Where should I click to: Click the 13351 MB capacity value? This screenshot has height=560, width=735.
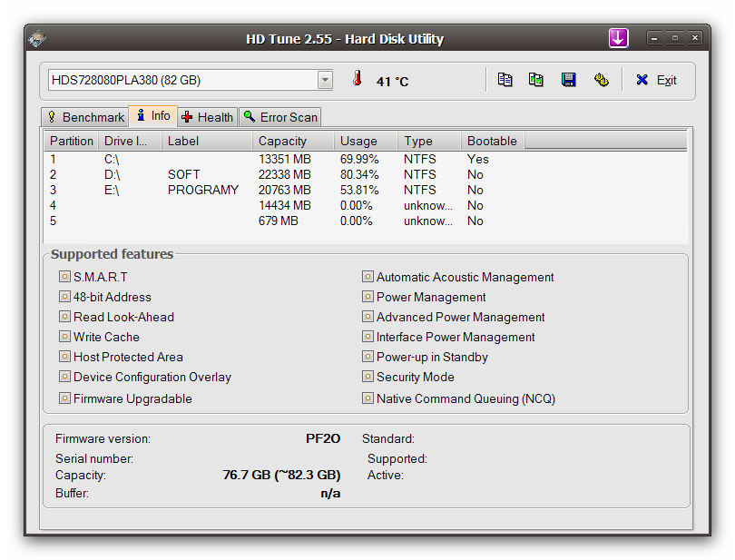pyautogui.click(x=285, y=160)
